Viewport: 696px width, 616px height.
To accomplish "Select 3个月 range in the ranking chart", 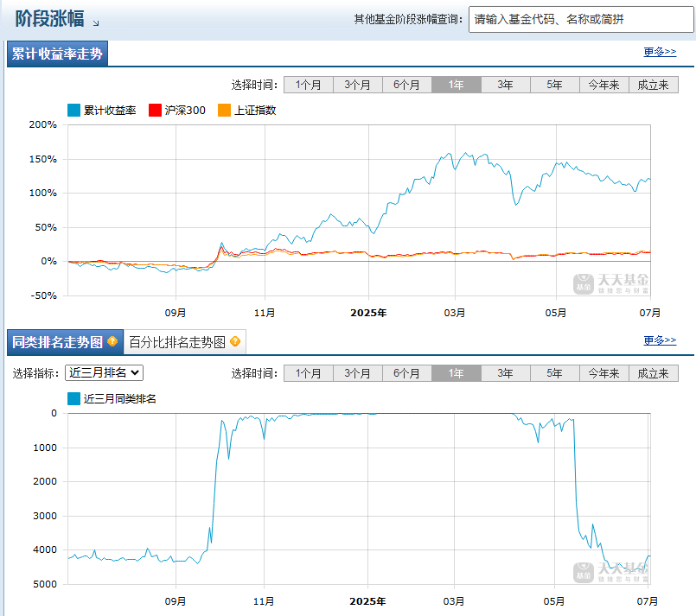I will pyautogui.click(x=358, y=373).
